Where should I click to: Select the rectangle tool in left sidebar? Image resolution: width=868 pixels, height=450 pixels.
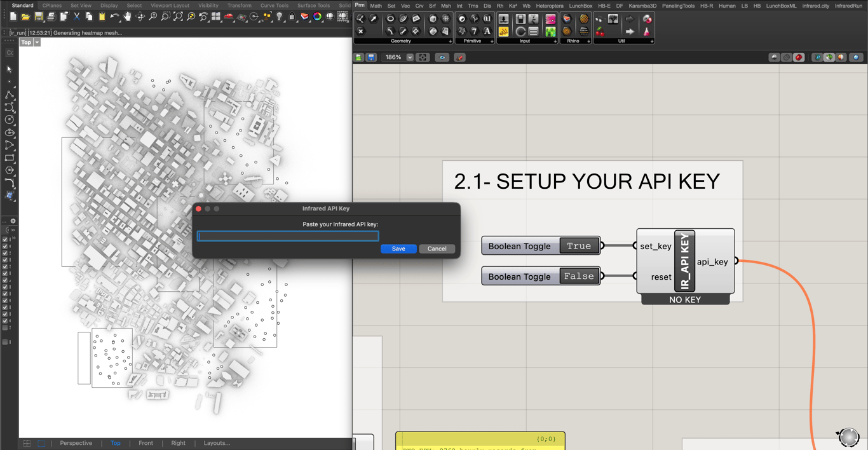point(9,158)
